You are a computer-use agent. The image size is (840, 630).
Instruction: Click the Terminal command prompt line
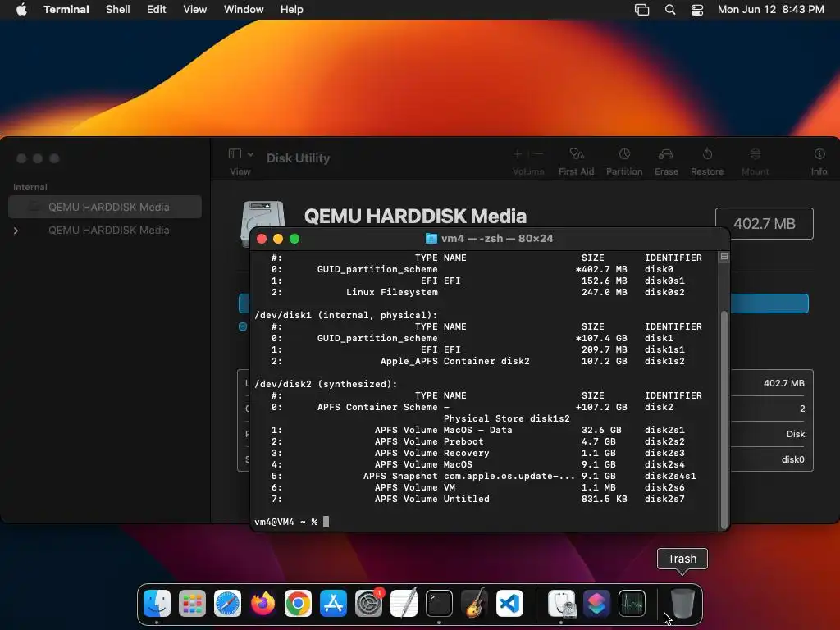click(292, 522)
